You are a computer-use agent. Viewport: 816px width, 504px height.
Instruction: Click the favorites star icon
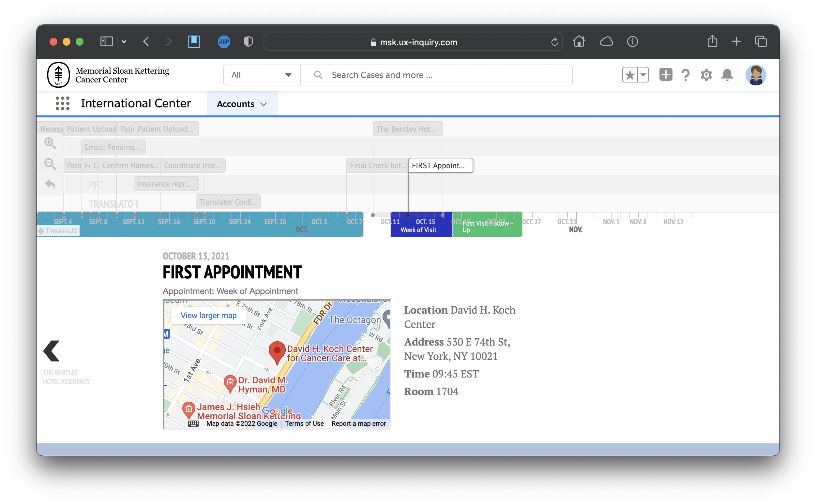pyautogui.click(x=630, y=75)
